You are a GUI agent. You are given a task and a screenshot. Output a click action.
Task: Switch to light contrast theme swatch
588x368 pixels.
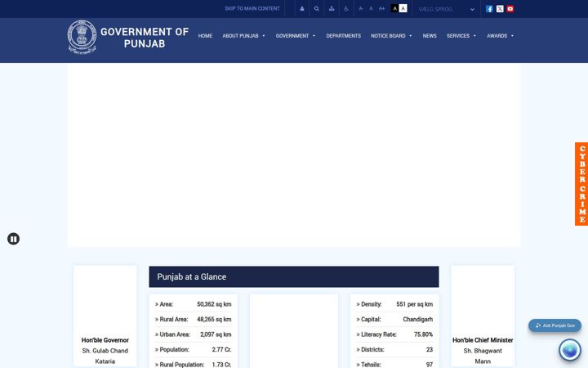click(403, 8)
